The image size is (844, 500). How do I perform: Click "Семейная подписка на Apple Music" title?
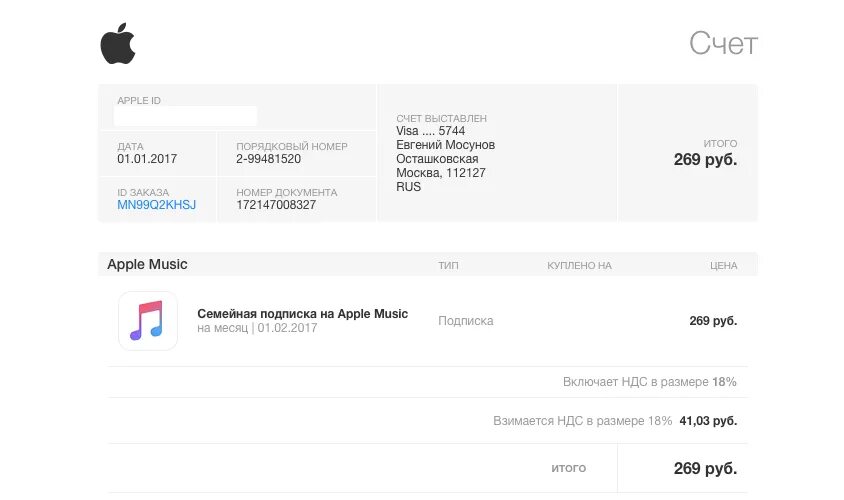(x=303, y=313)
